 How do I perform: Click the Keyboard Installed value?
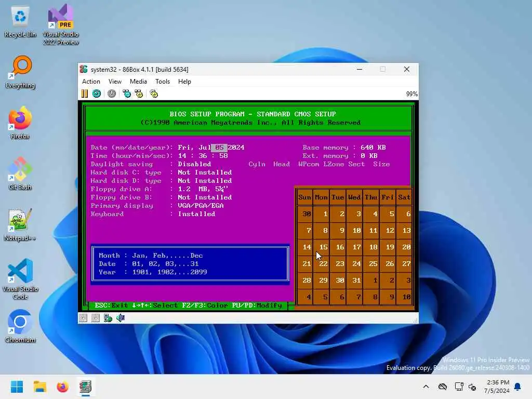pos(196,214)
